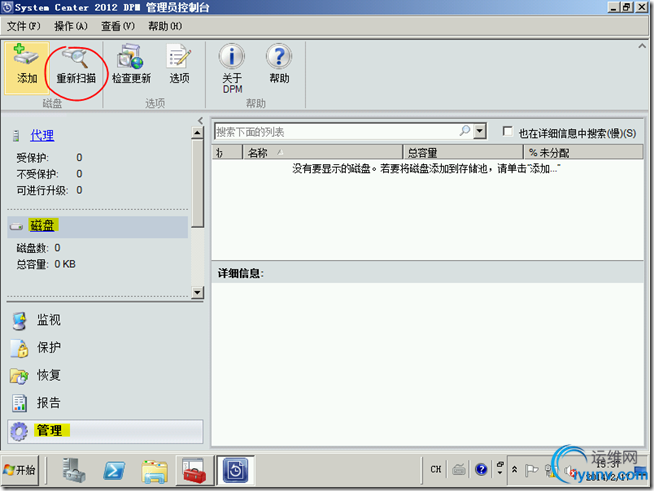The height and width of the screenshot is (491, 654).
Task: Click the blue help icon in language bar
Action: 481,469
